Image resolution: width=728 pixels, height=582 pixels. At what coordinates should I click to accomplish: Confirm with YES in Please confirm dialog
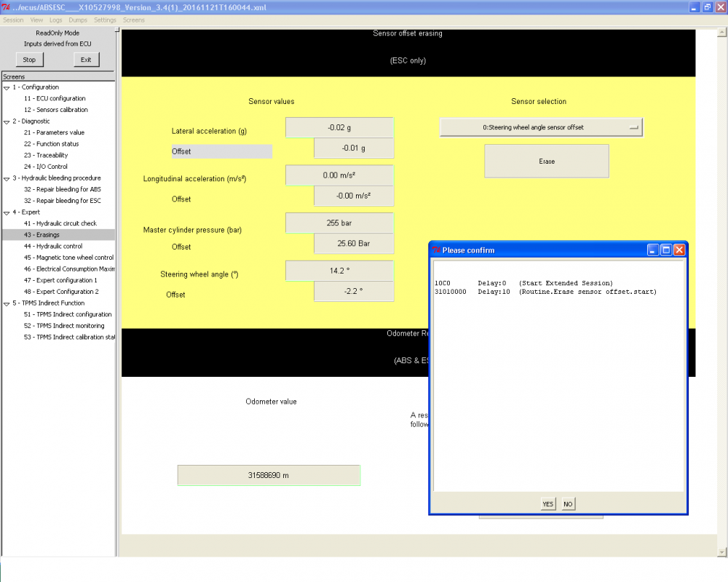pos(548,504)
